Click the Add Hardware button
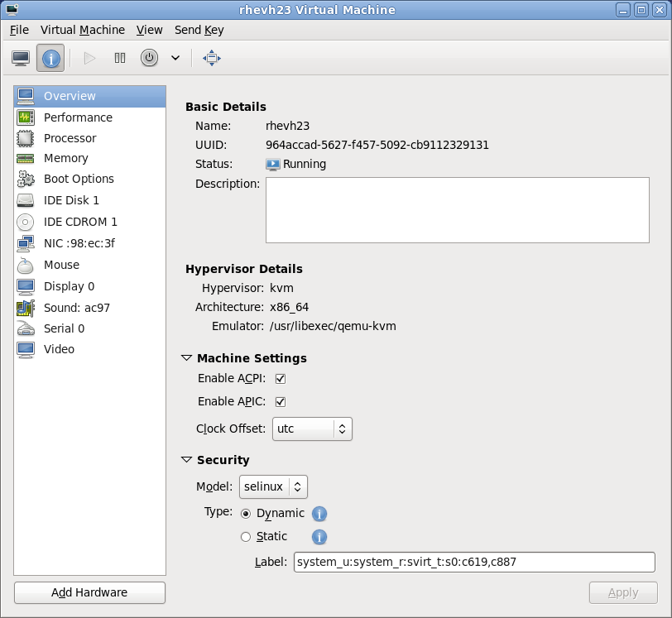 click(89, 592)
